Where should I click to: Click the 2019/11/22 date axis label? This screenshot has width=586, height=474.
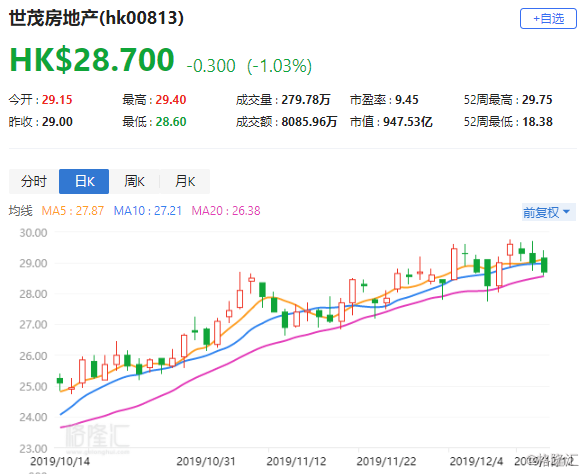pos(386,461)
